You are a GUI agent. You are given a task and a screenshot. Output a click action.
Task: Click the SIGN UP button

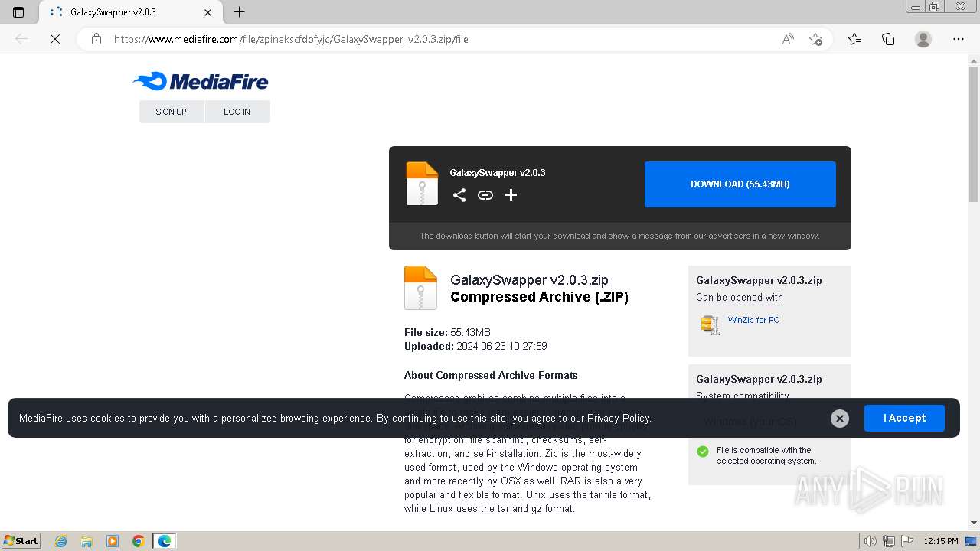(x=171, y=112)
